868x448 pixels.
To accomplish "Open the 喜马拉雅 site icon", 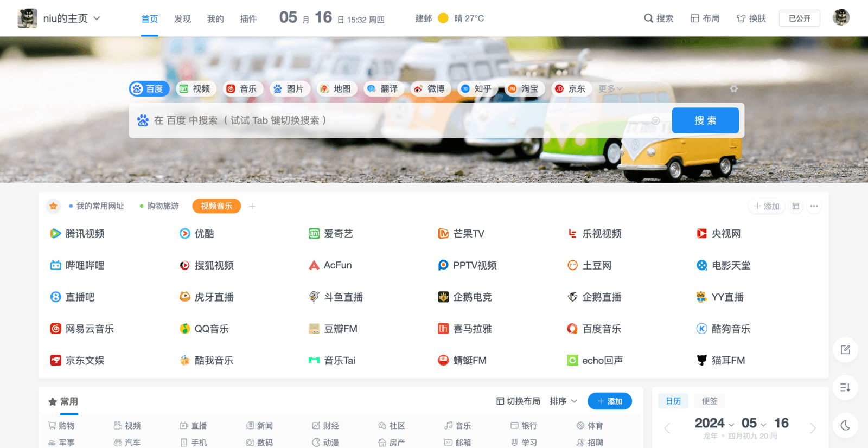I will click(x=443, y=329).
